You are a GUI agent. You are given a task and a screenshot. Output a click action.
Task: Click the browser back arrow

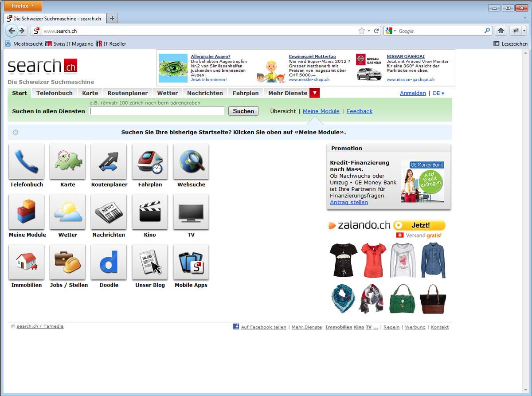click(12, 31)
